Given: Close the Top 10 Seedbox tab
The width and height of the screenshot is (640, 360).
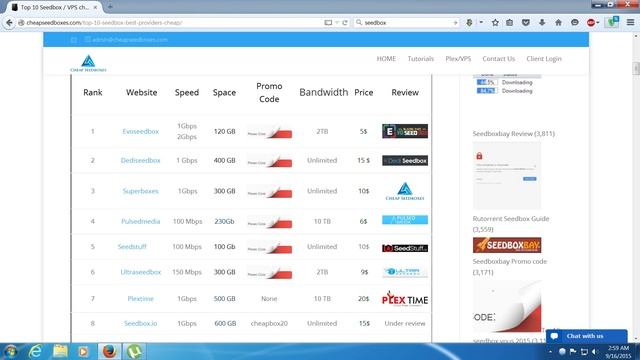Looking at the screenshot, I should (95, 7).
